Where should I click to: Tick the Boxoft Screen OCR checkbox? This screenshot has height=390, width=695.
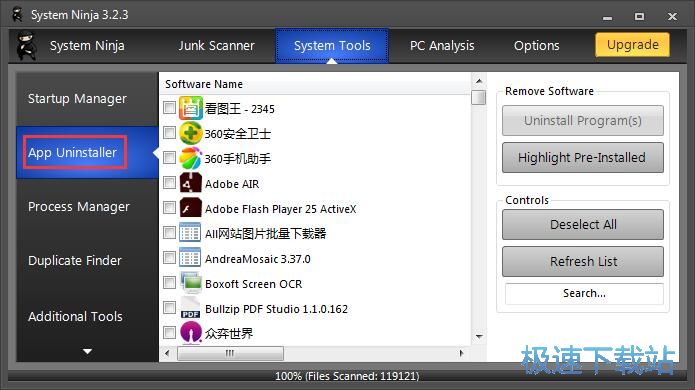169,282
